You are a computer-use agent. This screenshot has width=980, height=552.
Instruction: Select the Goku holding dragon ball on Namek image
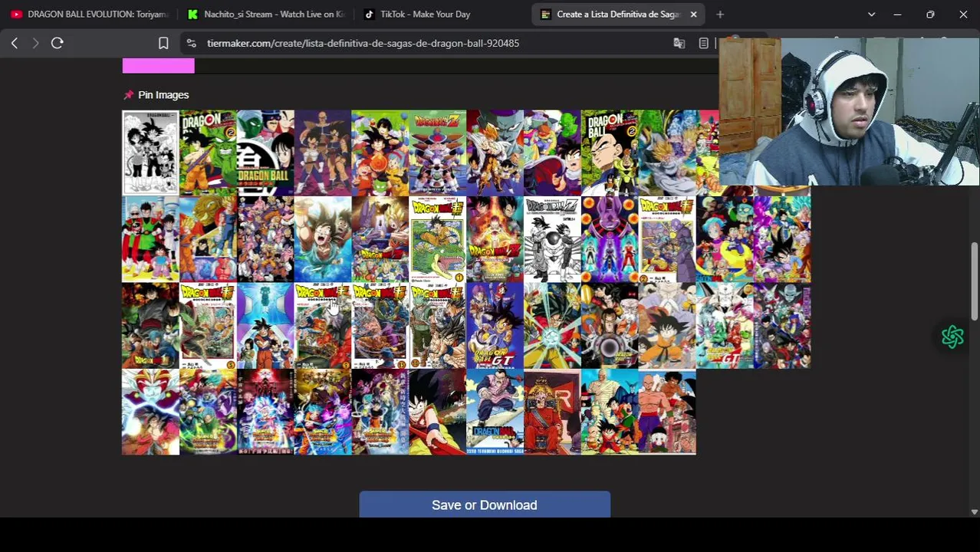[x=380, y=153]
